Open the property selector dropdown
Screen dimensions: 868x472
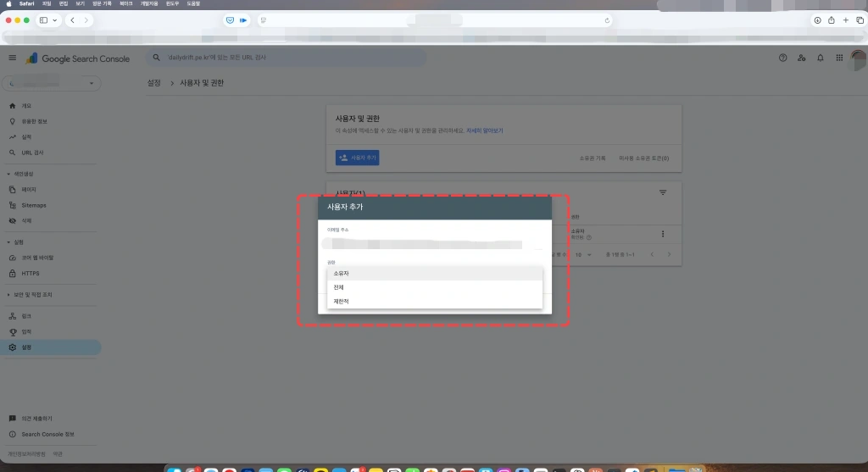pos(52,83)
